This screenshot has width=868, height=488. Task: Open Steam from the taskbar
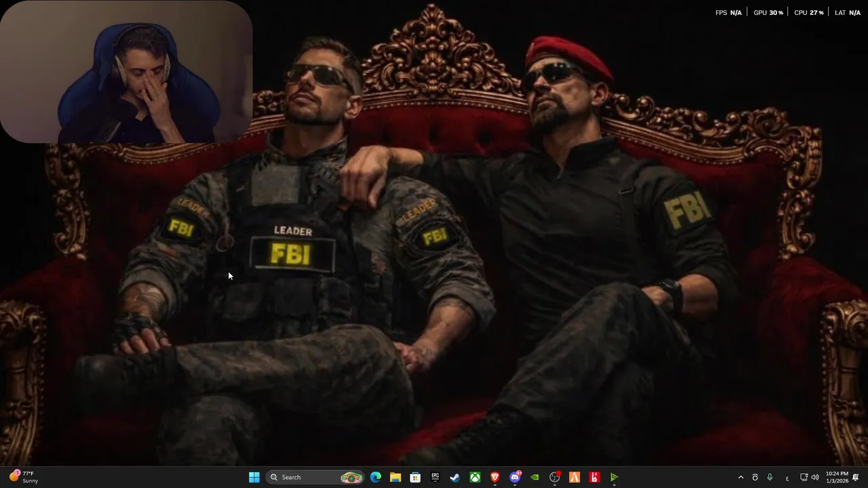click(x=455, y=477)
